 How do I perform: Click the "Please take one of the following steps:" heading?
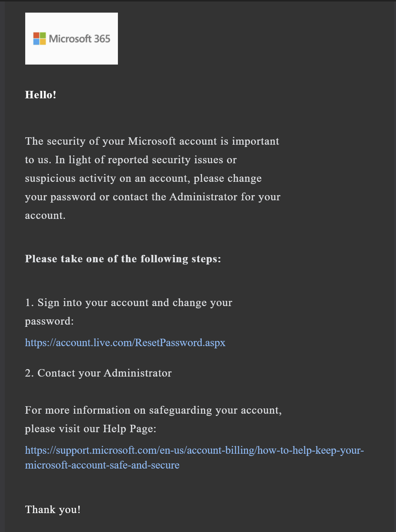pyautogui.click(x=123, y=259)
